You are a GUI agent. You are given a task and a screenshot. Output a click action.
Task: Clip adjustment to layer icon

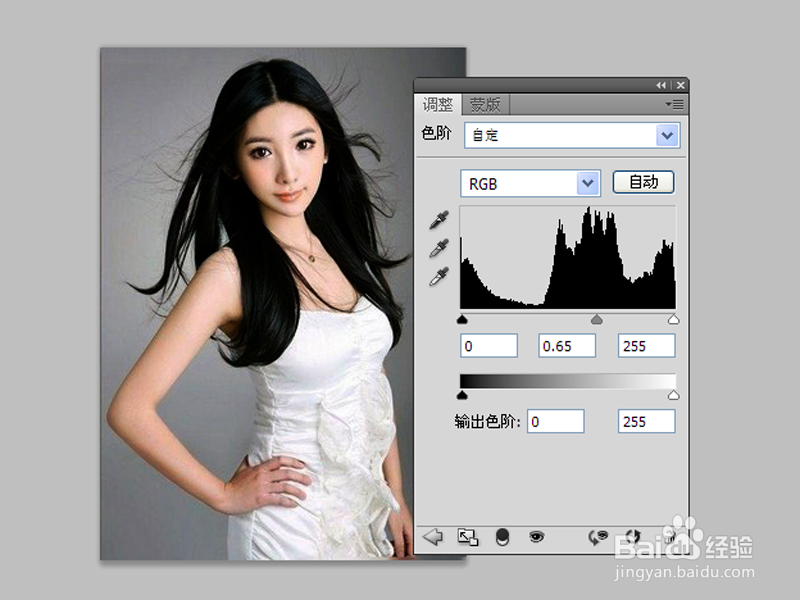[x=503, y=537]
